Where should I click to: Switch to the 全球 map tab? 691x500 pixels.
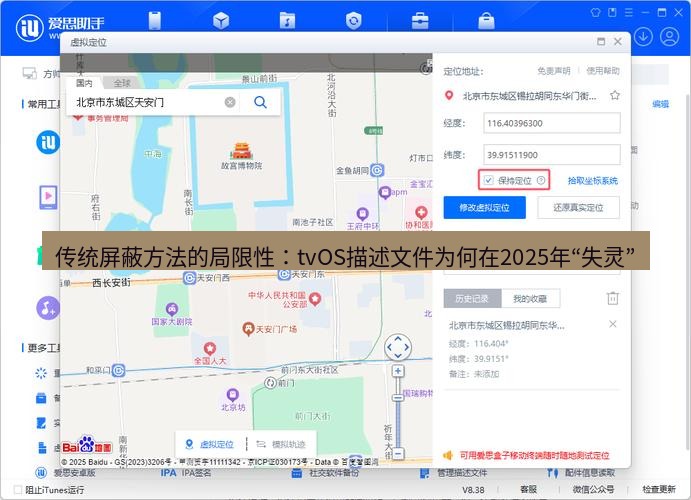pyautogui.click(x=122, y=83)
